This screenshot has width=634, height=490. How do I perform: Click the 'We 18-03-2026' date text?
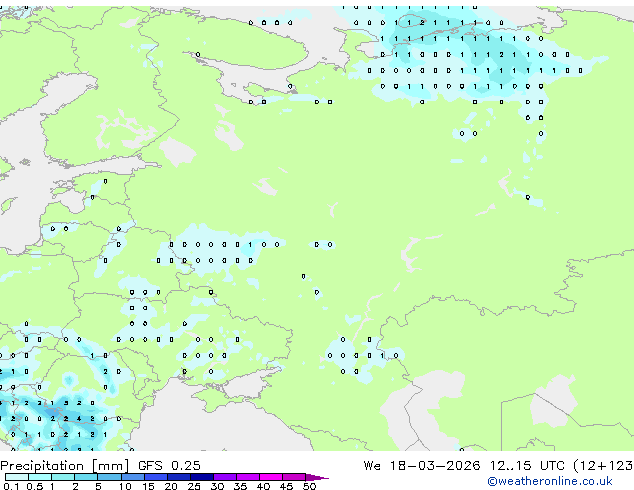pyautogui.click(x=422, y=466)
